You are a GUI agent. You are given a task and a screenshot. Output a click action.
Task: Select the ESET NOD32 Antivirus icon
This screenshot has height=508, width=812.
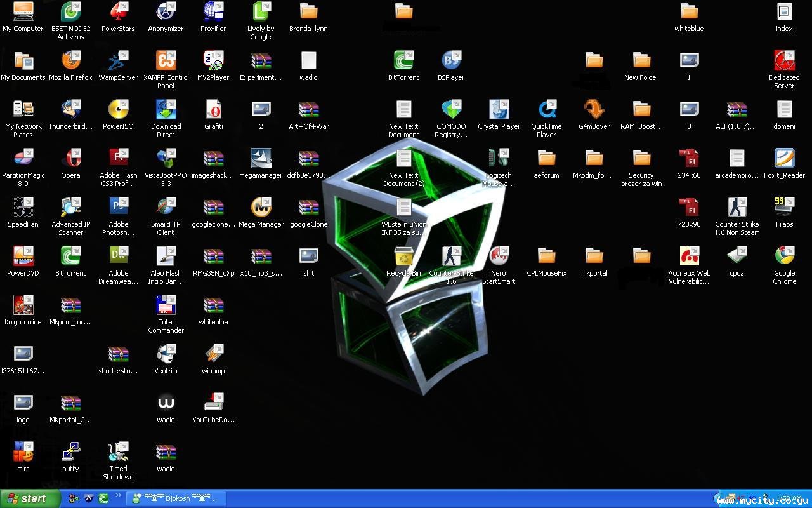point(70,12)
